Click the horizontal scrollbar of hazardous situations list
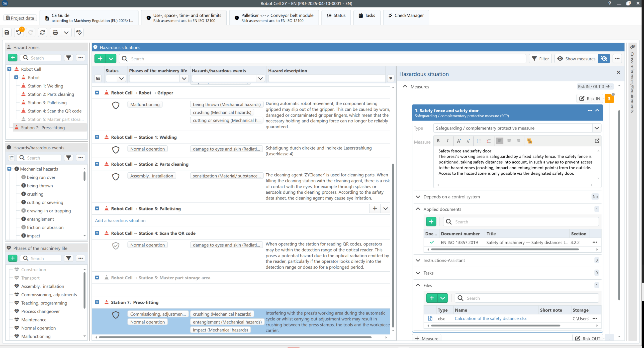 [x=235, y=337]
